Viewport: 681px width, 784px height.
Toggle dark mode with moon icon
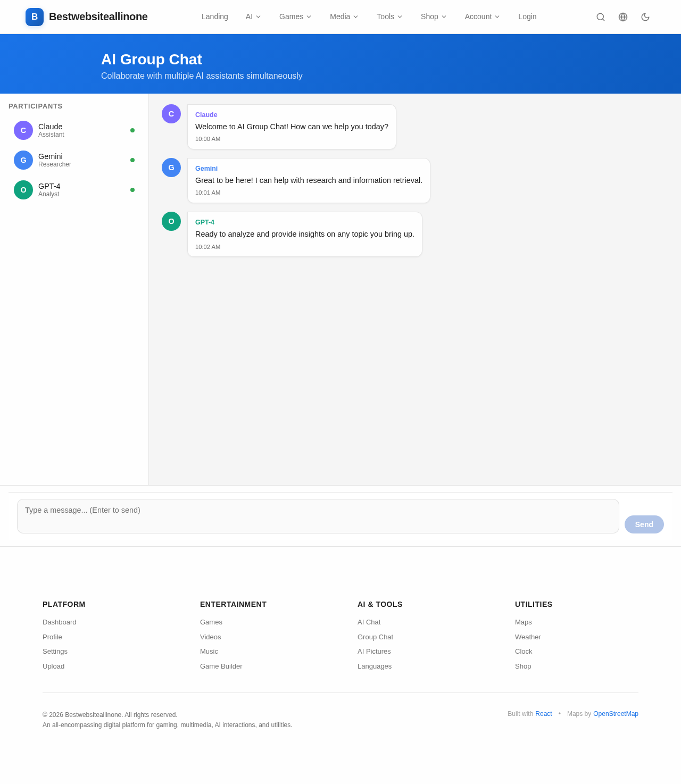tap(645, 17)
